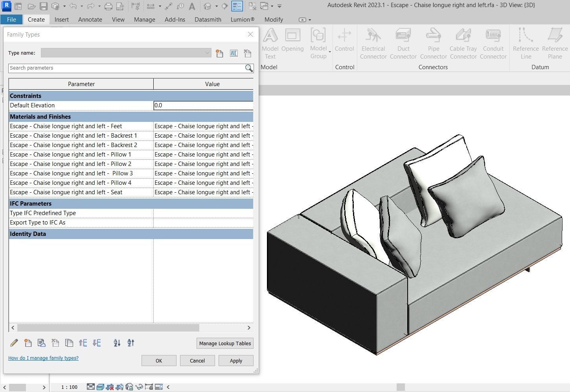This screenshot has height=392, width=570.
Task: Switch to the Insert ribbon tab
Action: pos(62,20)
